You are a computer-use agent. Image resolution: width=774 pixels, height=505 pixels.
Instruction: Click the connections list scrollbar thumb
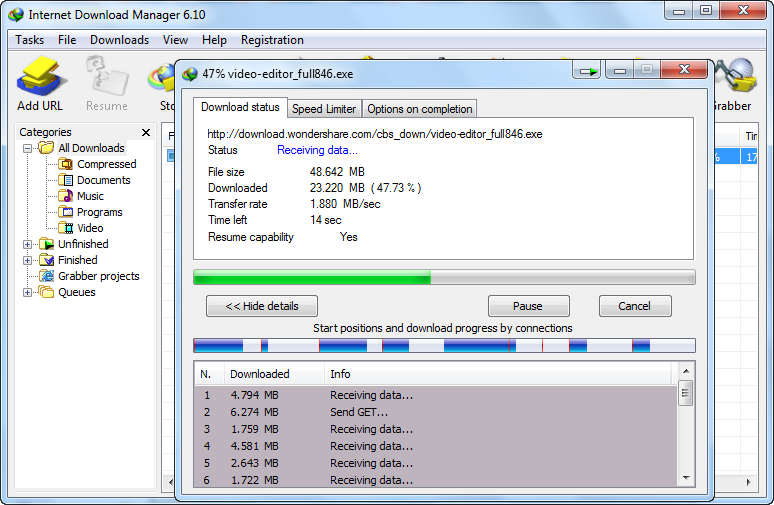[x=686, y=393]
